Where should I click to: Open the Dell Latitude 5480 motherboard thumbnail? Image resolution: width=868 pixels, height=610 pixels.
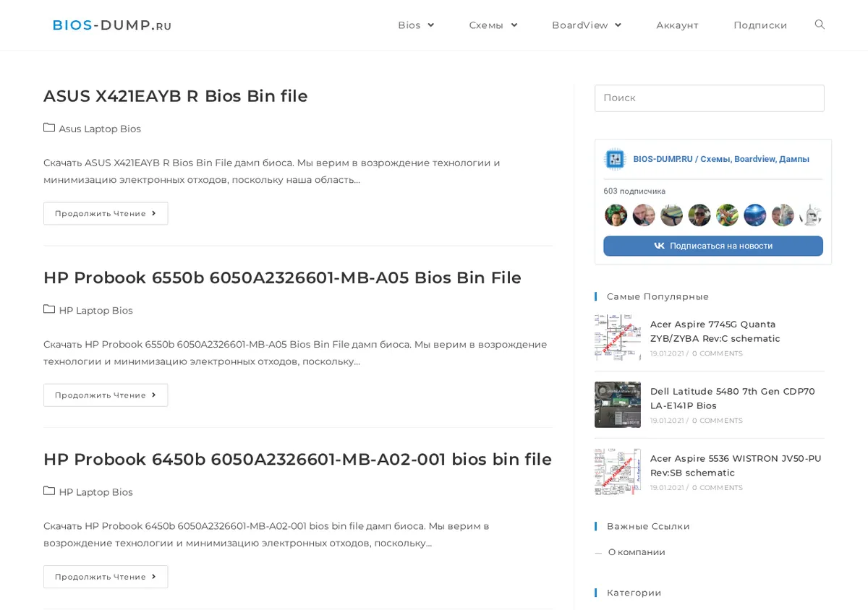[618, 405]
